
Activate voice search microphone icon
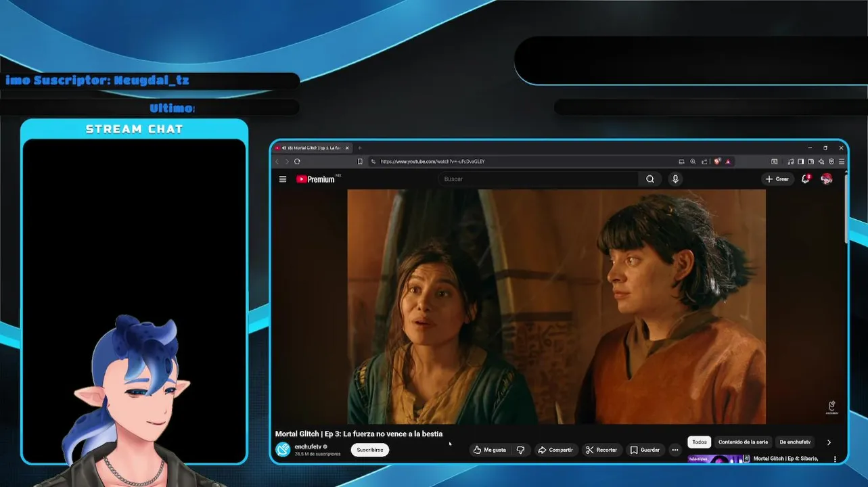[675, 179]
